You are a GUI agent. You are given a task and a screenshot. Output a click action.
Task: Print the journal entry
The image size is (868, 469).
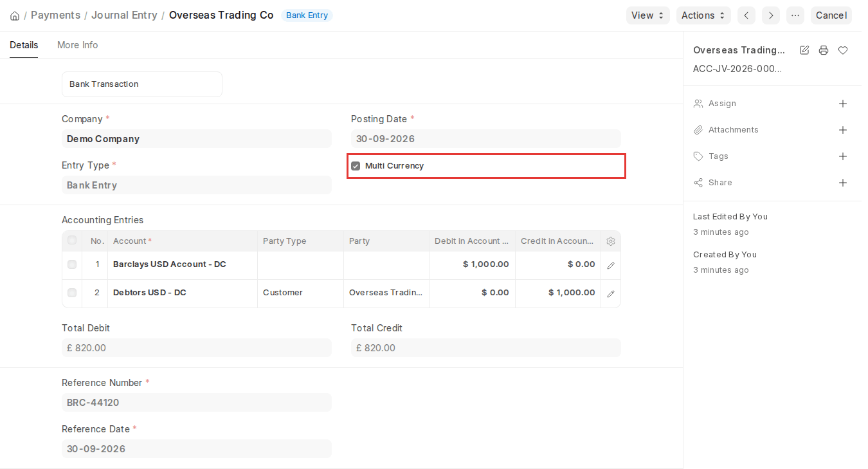[x=824, y=50]
